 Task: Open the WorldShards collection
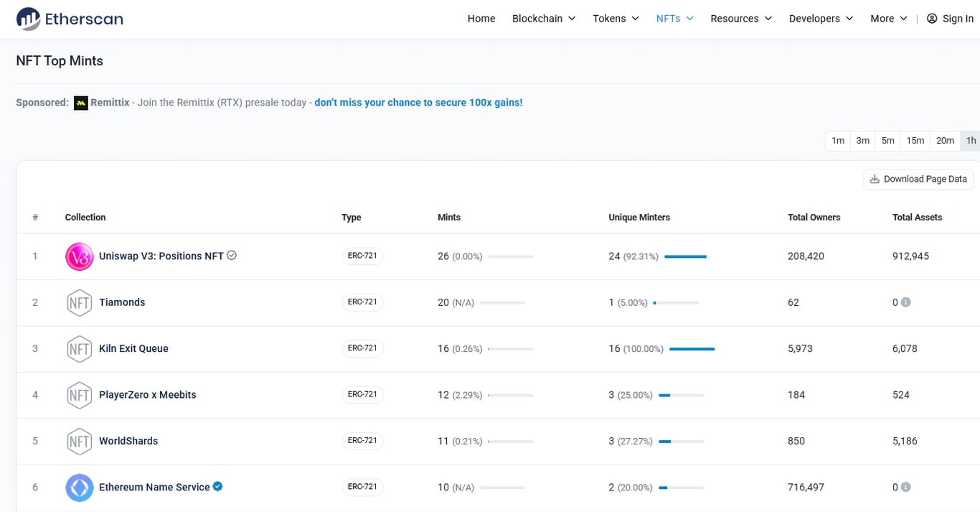coord(128,441)
